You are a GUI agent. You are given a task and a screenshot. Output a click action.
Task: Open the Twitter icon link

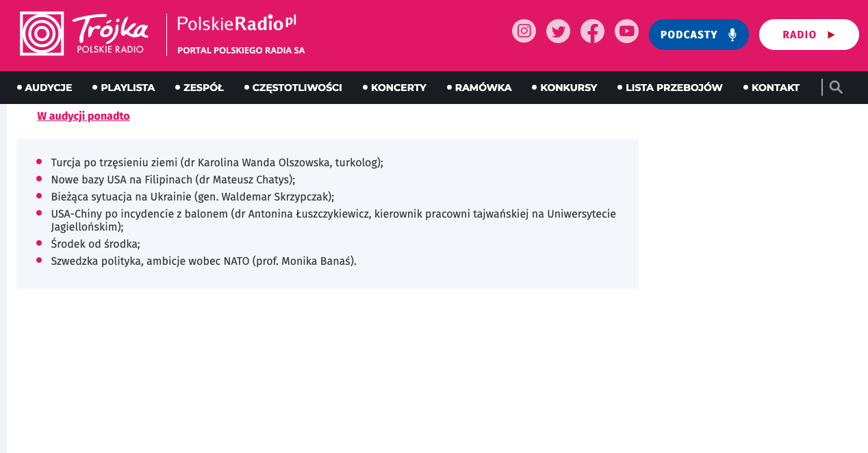(558, 31)
